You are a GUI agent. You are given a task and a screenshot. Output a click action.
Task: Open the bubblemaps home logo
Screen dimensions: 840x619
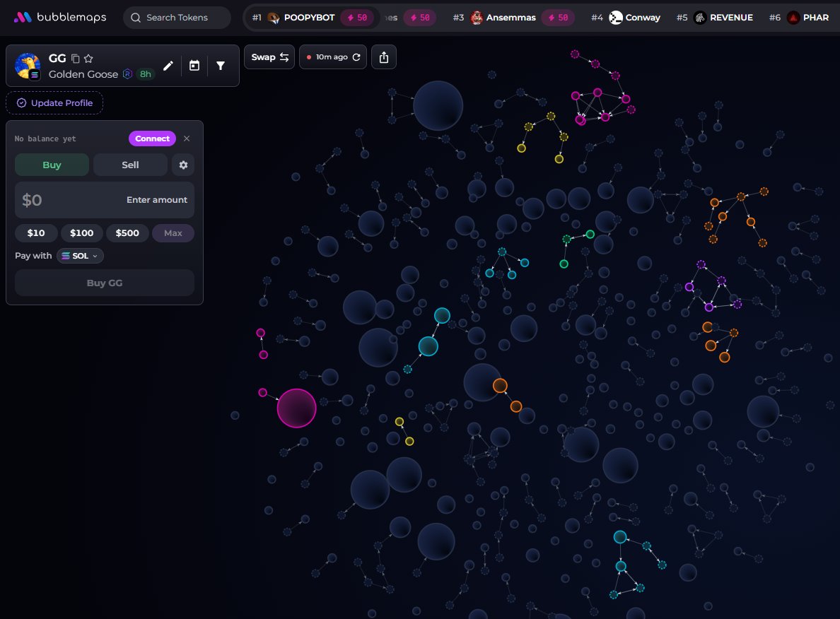click(60, 17)
